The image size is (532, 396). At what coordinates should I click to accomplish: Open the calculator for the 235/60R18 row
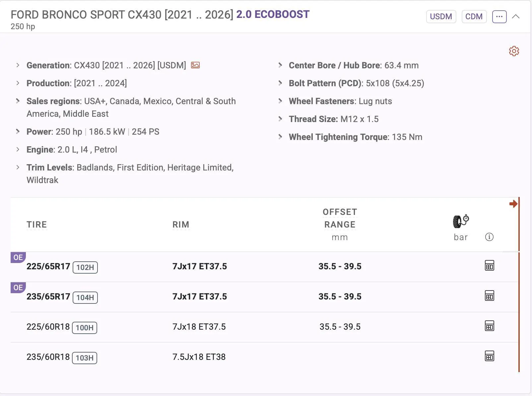(490, 356)
